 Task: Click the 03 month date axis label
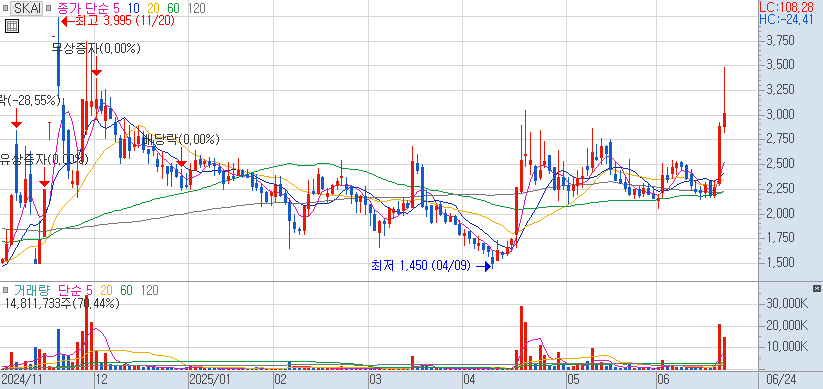point(375,379)
